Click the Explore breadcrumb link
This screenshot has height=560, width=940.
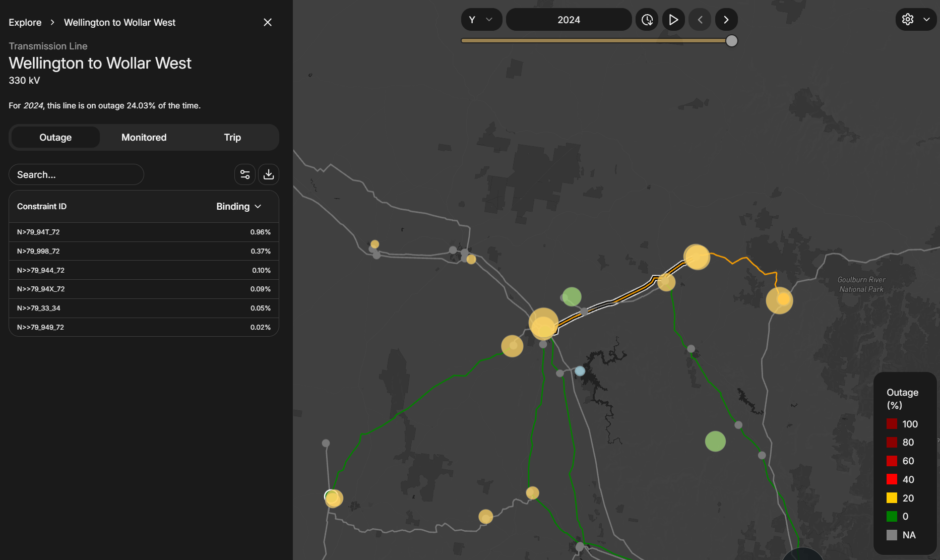pos(25,23)
